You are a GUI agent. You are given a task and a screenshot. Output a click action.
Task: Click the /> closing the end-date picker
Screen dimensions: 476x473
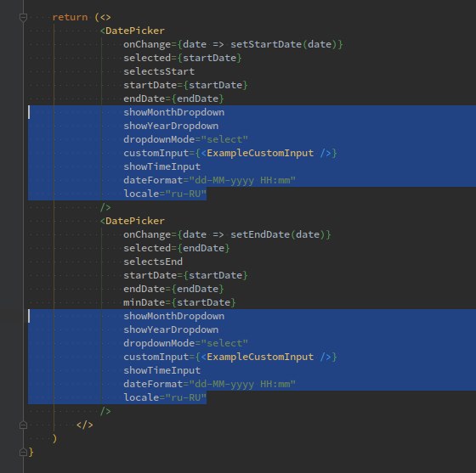(105, 411)
